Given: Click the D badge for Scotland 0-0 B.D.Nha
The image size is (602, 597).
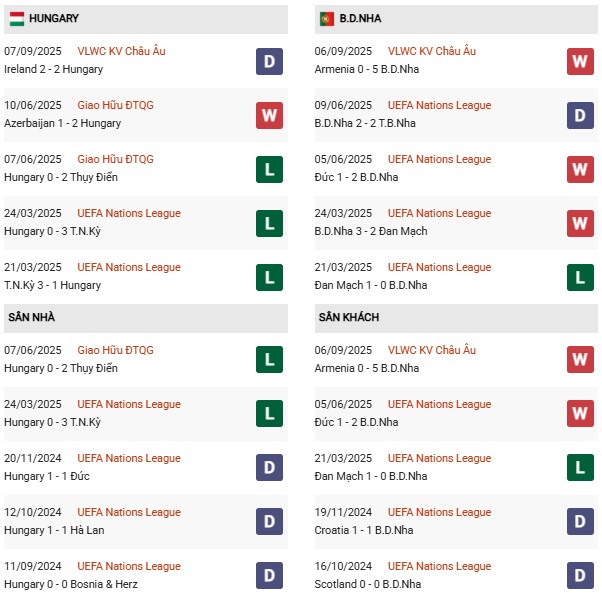Looking at the screenshot, I should (x=580, y=576).
